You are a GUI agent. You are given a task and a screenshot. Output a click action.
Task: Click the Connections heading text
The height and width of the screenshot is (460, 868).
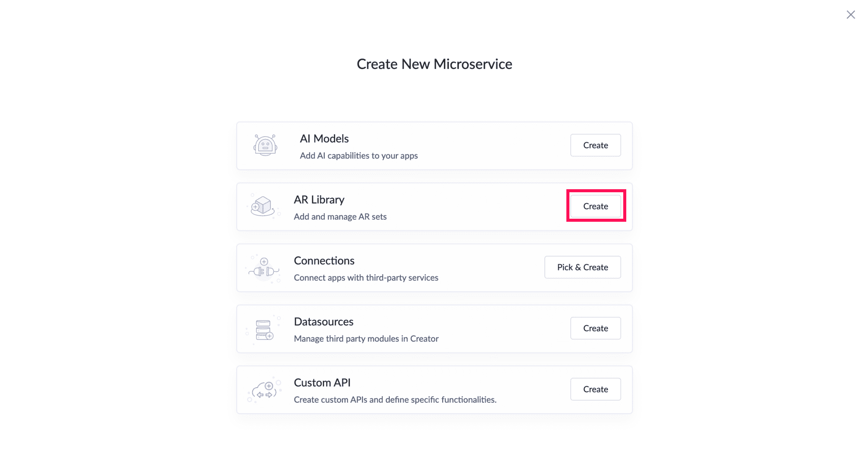324,261
